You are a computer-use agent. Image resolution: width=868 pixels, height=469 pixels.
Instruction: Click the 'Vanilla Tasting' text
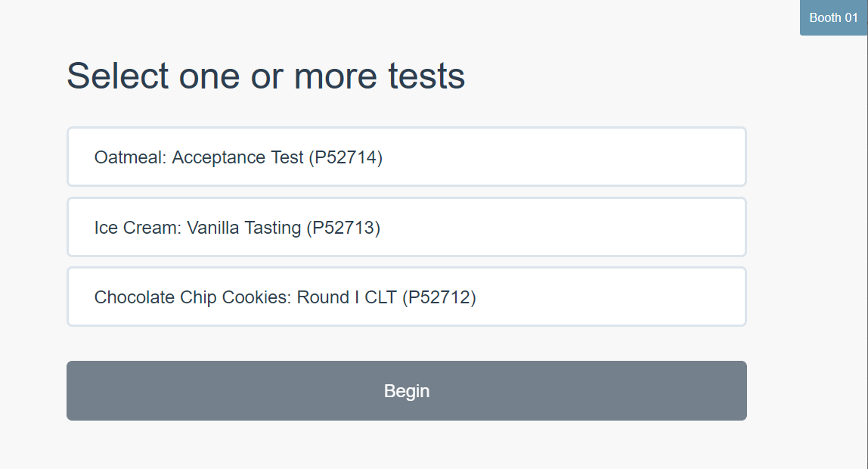point(243,227)
